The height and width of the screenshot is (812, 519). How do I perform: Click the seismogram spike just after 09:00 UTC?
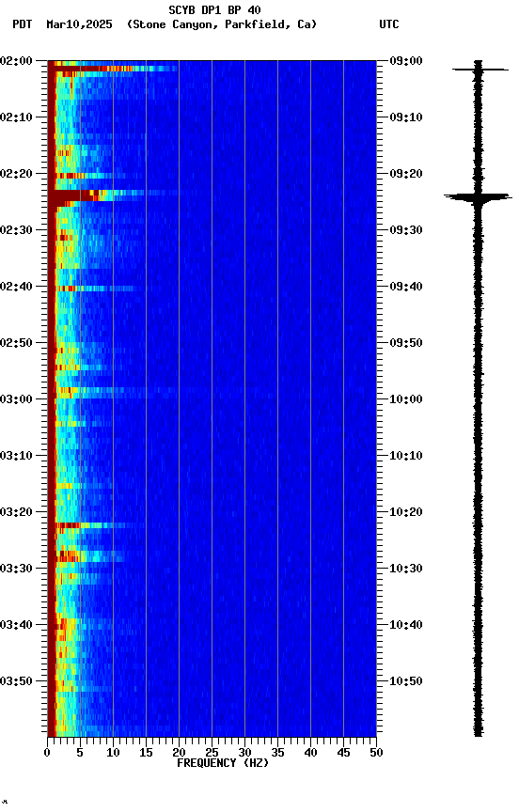point(480,69)
